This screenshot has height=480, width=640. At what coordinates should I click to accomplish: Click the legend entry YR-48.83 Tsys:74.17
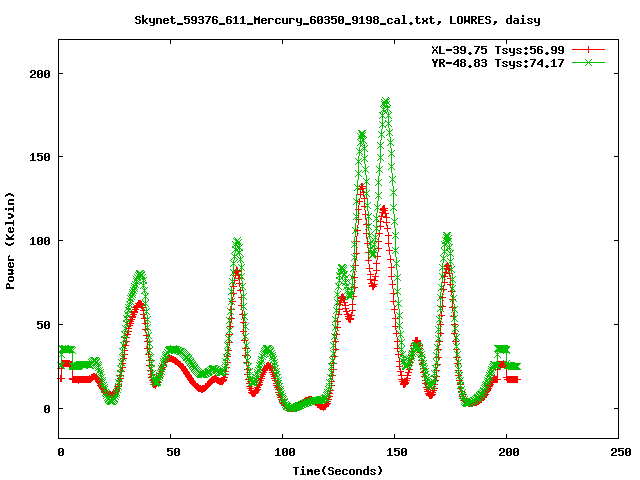click(498, 63)
